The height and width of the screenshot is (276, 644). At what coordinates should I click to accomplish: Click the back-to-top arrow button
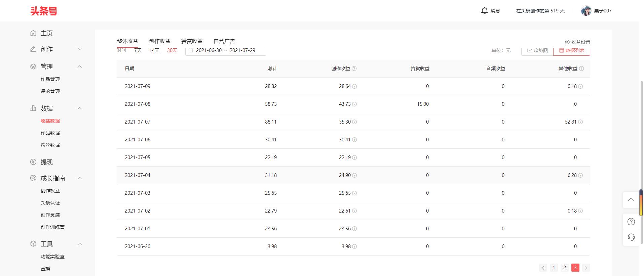631,200
